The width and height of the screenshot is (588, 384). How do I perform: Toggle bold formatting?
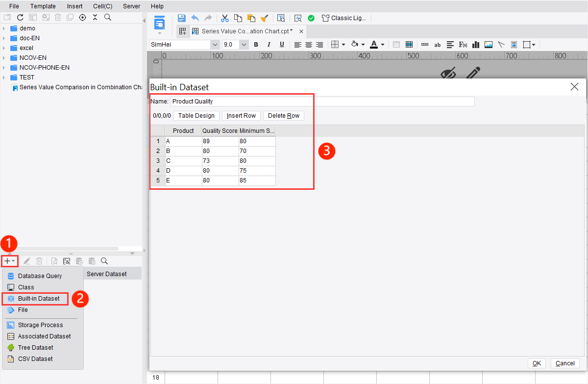(256, 45)
